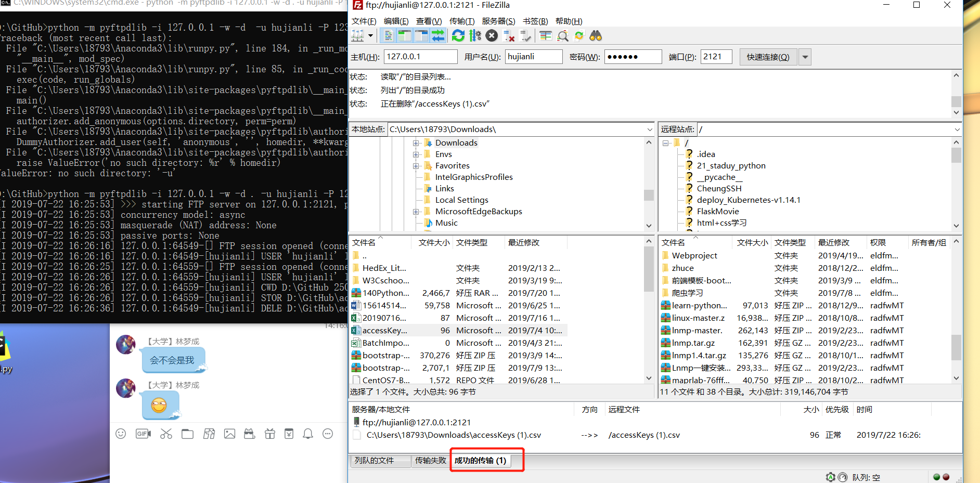Click the 快速连接(Q) button
Viewport: 980px width, 483px height.
[768, 57]
